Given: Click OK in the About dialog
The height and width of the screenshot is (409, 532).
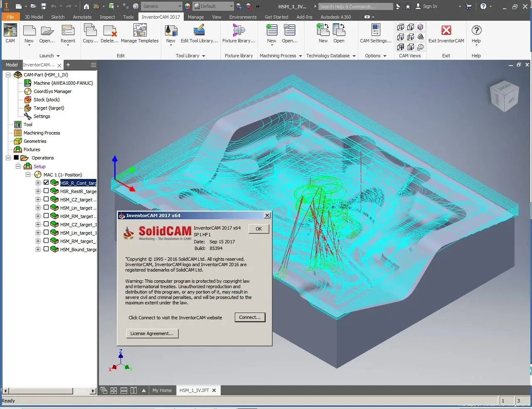Looking at the screenshot, I should coord(259,229).
